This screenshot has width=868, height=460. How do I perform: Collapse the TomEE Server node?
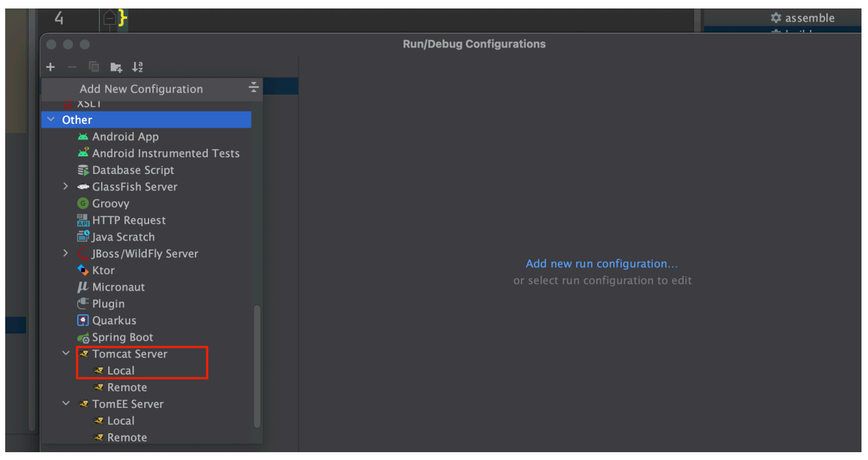pyautogui.click(x=66, y=404)
